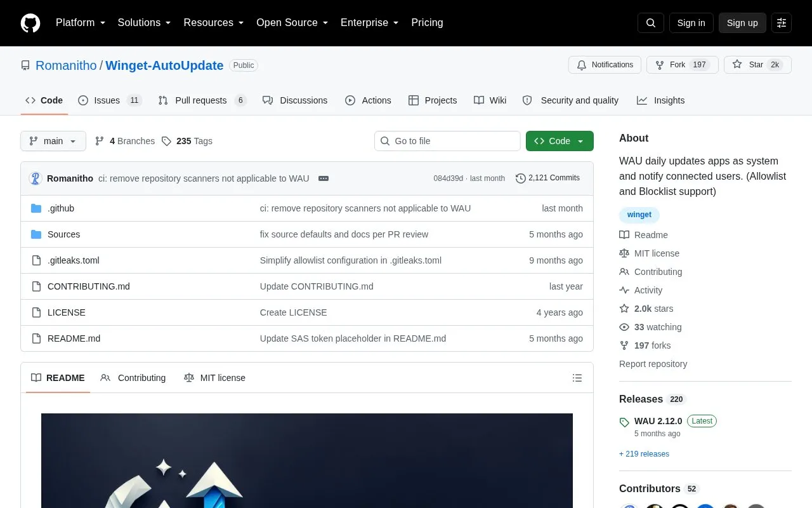Star the Winget-AutoUpdate repository
This screenshot has height=508, width=812.
[757, 65]
